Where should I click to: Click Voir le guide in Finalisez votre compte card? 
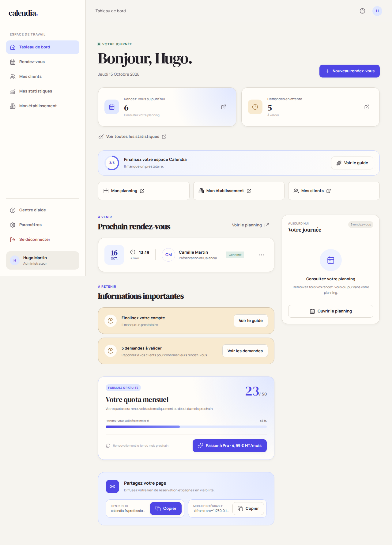(251, 321)
